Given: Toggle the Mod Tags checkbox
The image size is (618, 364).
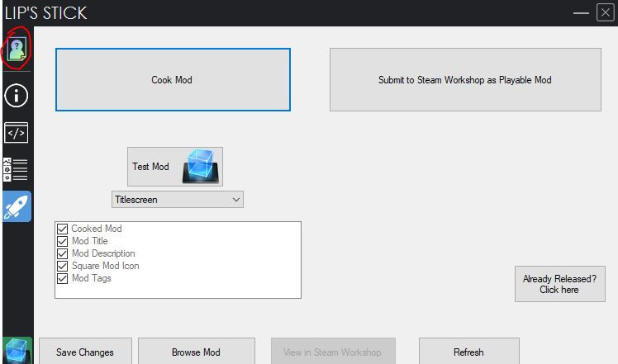Looking at the screenshot, I should [62, 278].
